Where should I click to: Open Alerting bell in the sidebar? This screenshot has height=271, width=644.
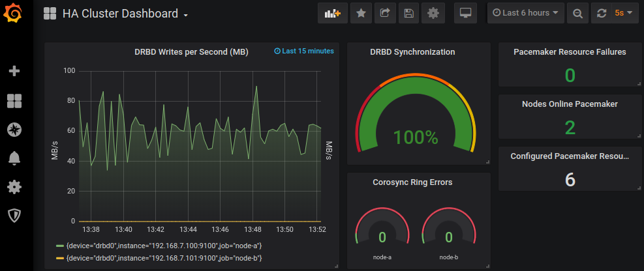[14, 158]
